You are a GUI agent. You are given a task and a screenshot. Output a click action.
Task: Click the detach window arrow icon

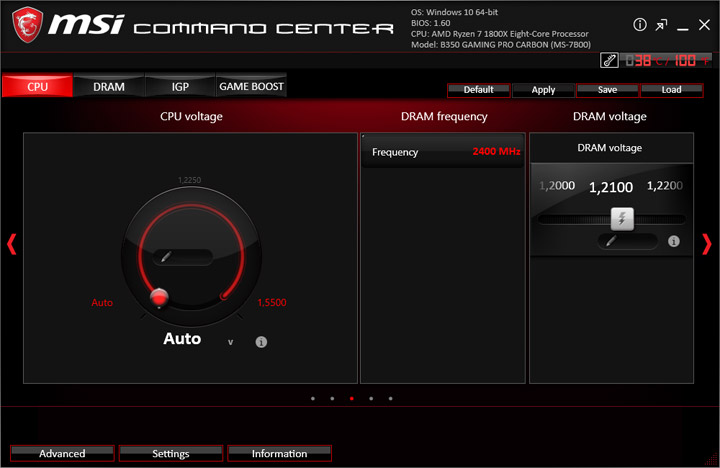[x=661, y=25]
